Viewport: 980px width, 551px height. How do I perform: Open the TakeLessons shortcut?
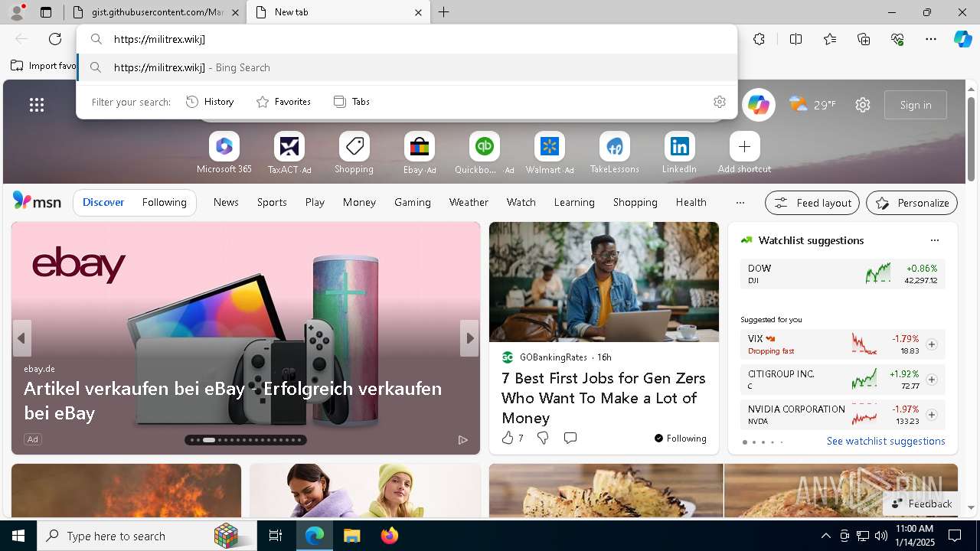[x=614, y=153]
